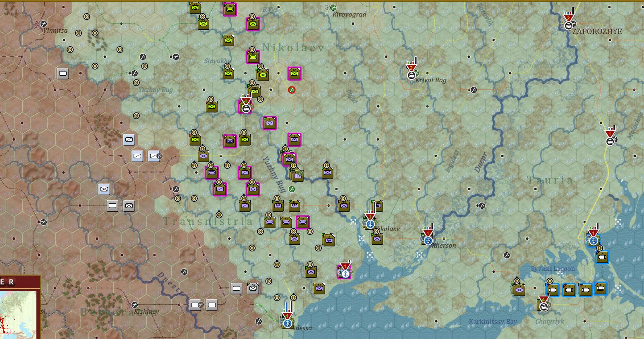Click the Kirovograd town hex
This screenshot has width=644, height=339.
click(x=331, y=8)
